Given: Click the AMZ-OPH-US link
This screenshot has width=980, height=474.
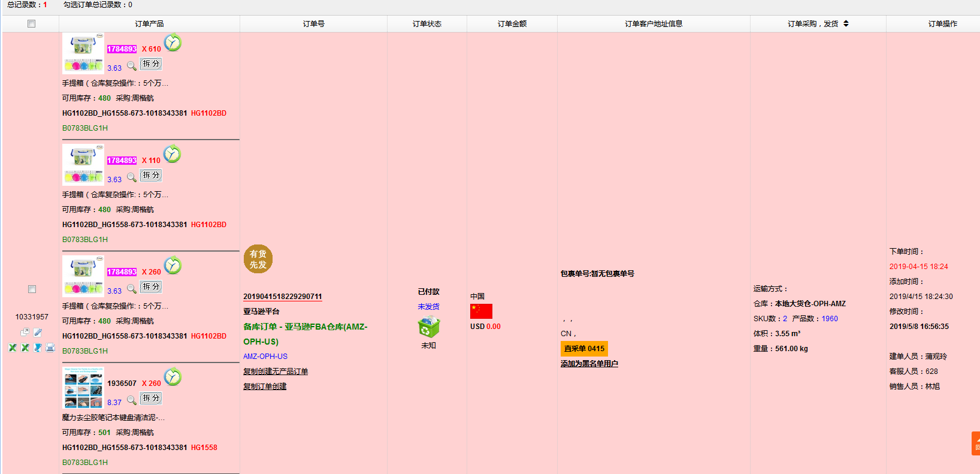Looking at the screenshot, I should point(265,357).
